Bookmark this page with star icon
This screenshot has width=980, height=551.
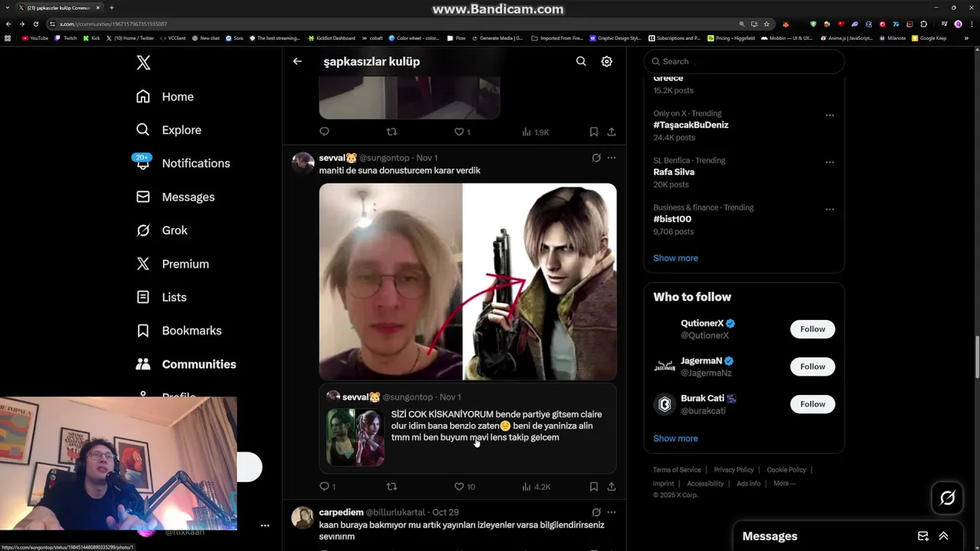coord(766,24)
